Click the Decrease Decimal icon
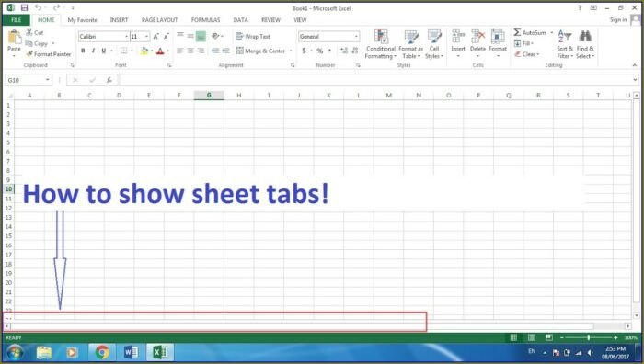 [x=355, y=51]
